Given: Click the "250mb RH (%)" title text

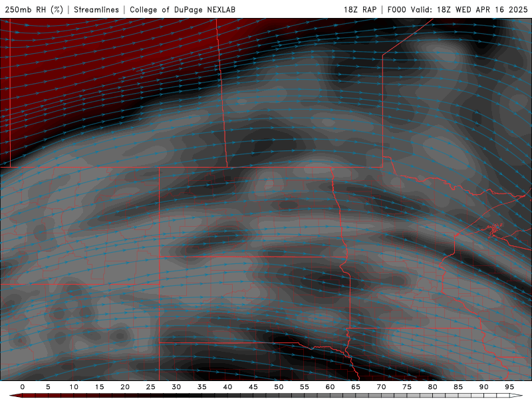Looking at the screenshot, I should [x=34, y=9].
